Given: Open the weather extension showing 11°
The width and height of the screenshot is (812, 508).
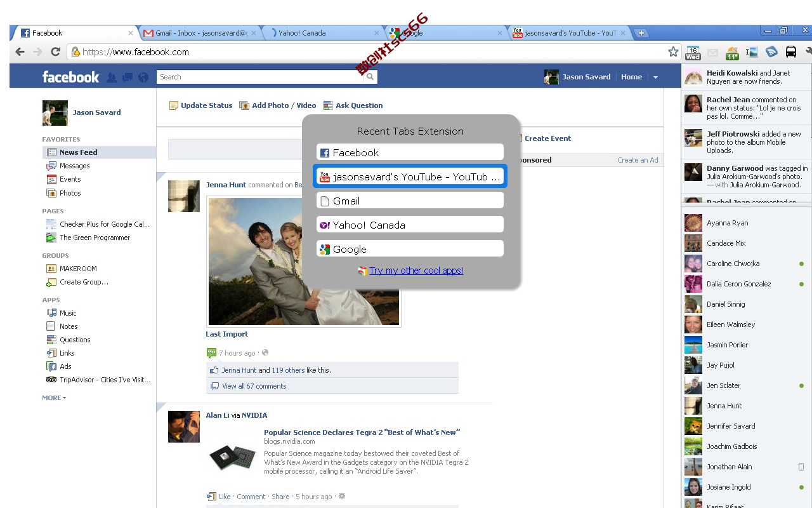Looking at the screenshot, I should click(x=733, y=53).
